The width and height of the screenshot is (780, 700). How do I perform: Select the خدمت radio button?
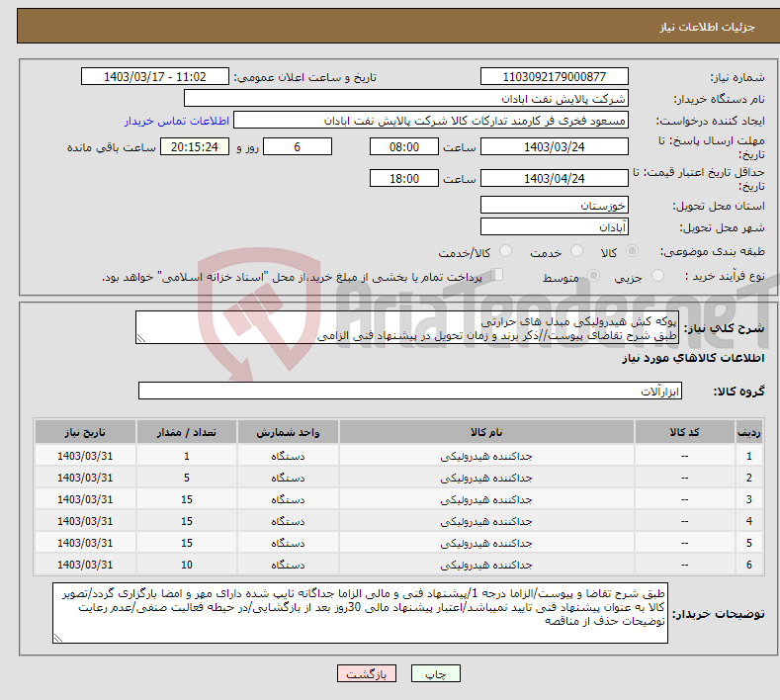[576, 251]
